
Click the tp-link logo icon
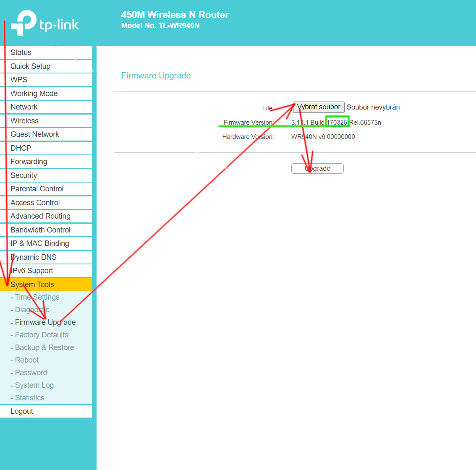click(x=24, y=23)
